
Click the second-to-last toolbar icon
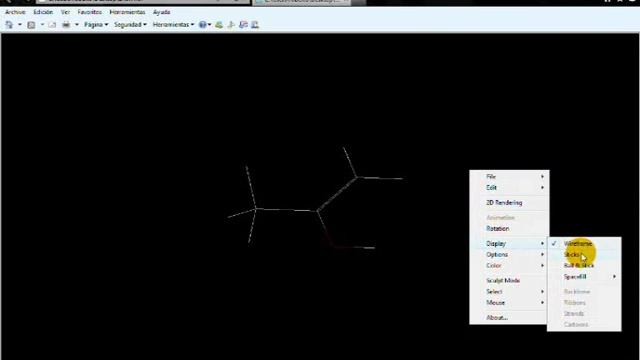(243, 25)
